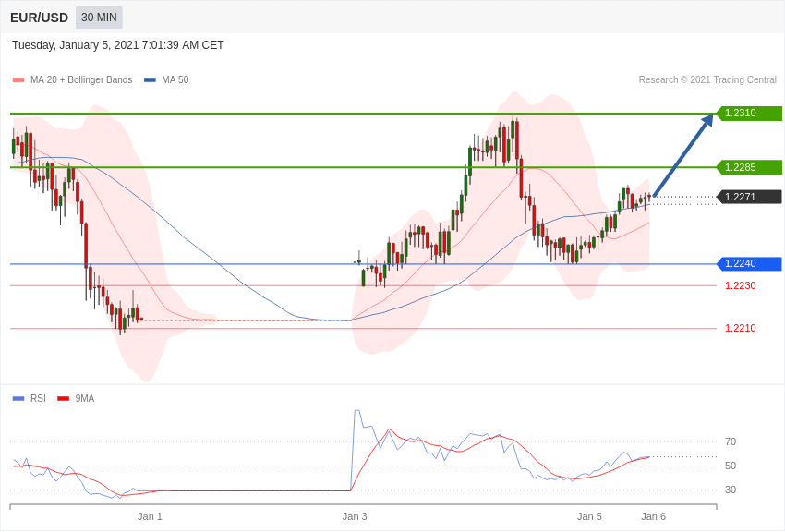This screenshot has height=532, width=785.
Task: Click the EUR/USD pair title
Action: pyautogui.click(x=39, y=18)
